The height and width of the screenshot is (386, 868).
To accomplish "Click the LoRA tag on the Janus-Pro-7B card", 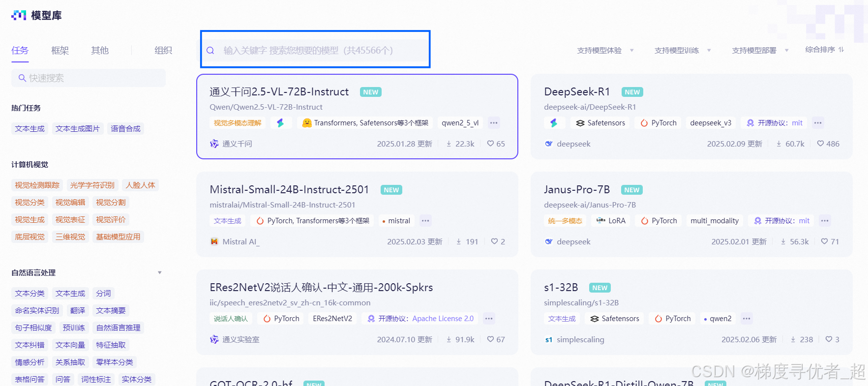I will [x=611, y=221].
